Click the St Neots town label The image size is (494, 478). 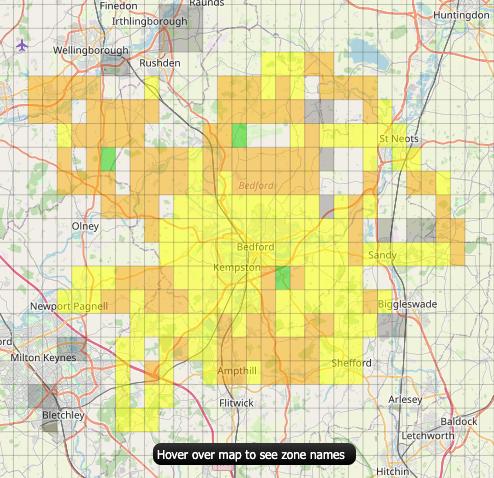399,139
